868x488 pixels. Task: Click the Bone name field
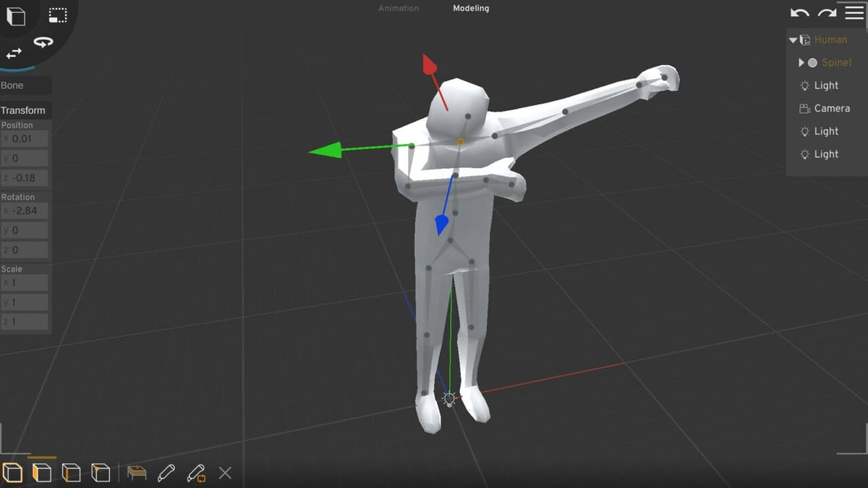click(26, 85)
